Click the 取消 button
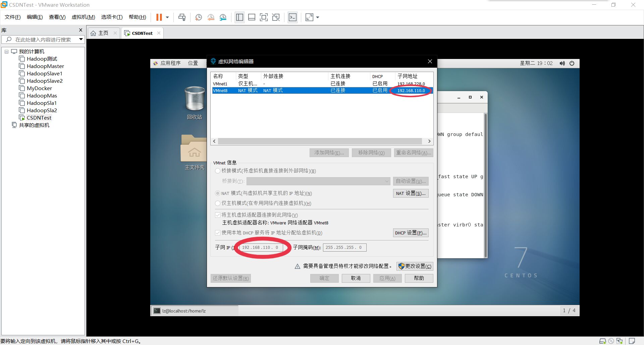 coord(356,278)
